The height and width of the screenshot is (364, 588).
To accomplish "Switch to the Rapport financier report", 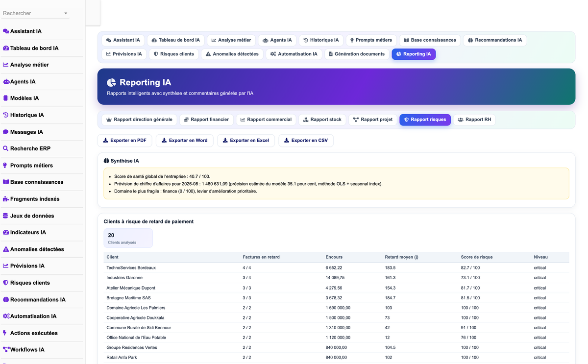I will coord(206,120).
